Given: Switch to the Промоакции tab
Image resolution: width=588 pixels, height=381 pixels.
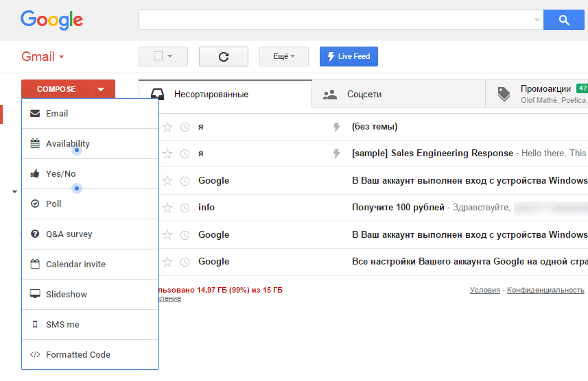Looking at the screenshot, I should 537,94.
